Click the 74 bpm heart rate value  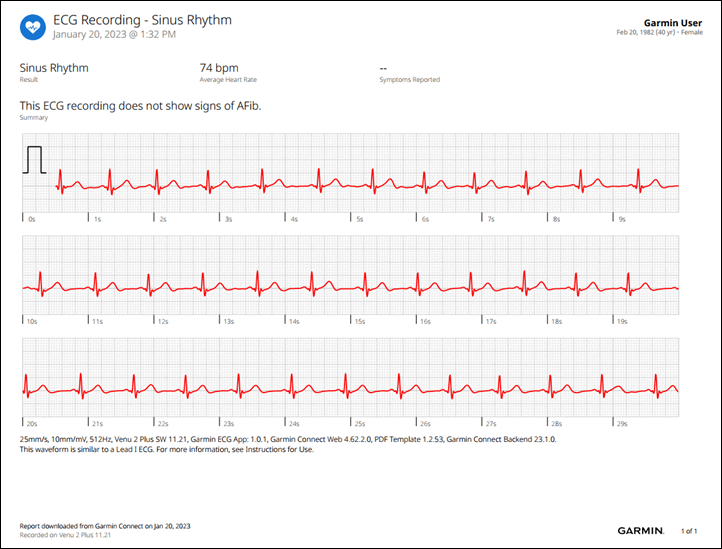(x=219, y=68)
